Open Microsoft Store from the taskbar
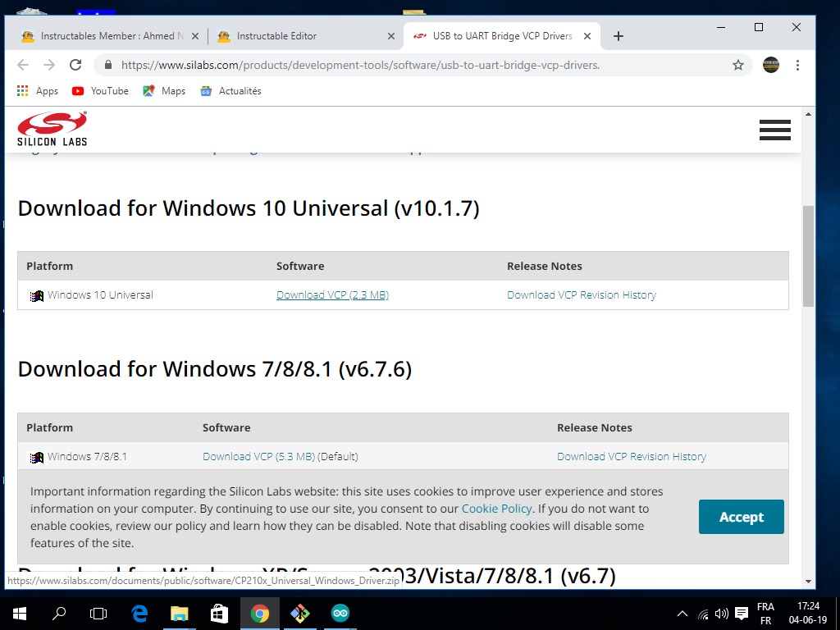Image resolution: width=840 pixels, height=630 pixels. pyautogui.click(x=219, y=614)
